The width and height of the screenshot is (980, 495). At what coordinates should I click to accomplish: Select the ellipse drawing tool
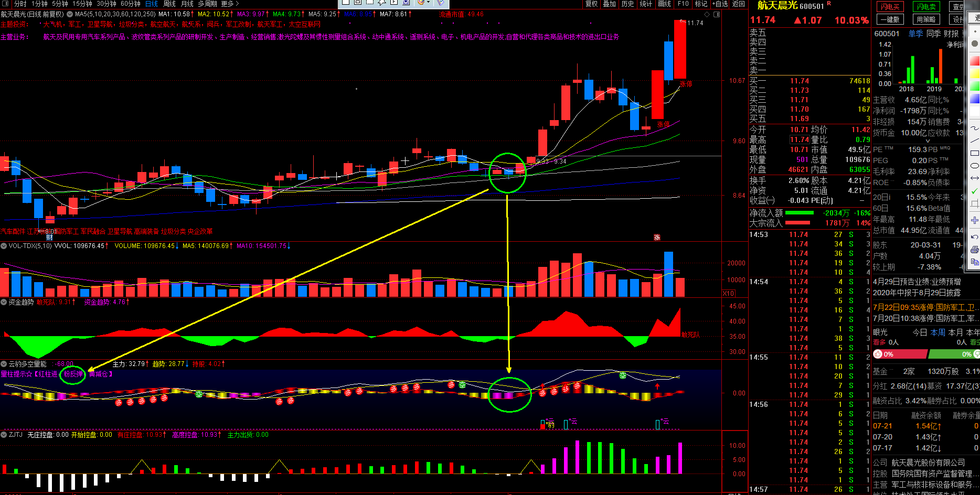[x=975, y=166]
